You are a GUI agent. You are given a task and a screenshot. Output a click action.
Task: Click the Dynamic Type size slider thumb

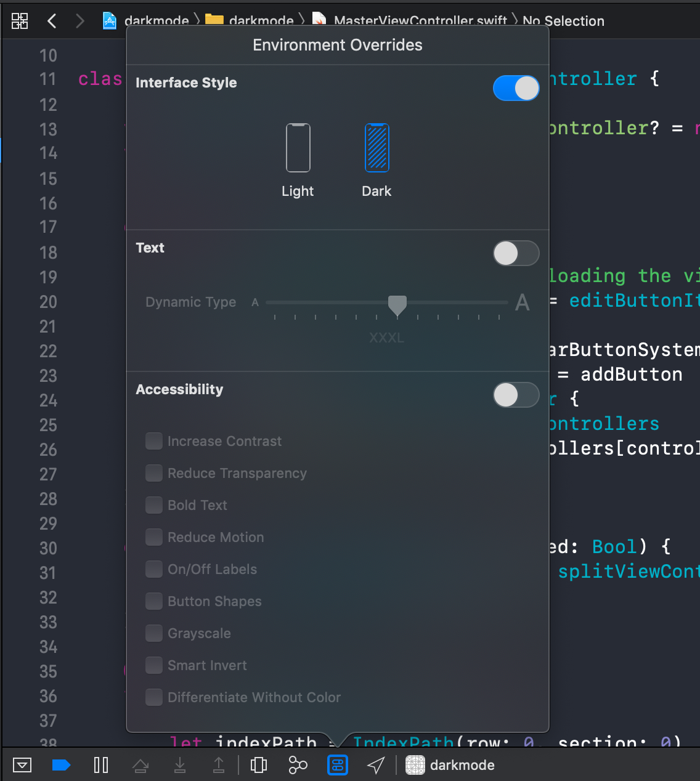tap(397, 304)
